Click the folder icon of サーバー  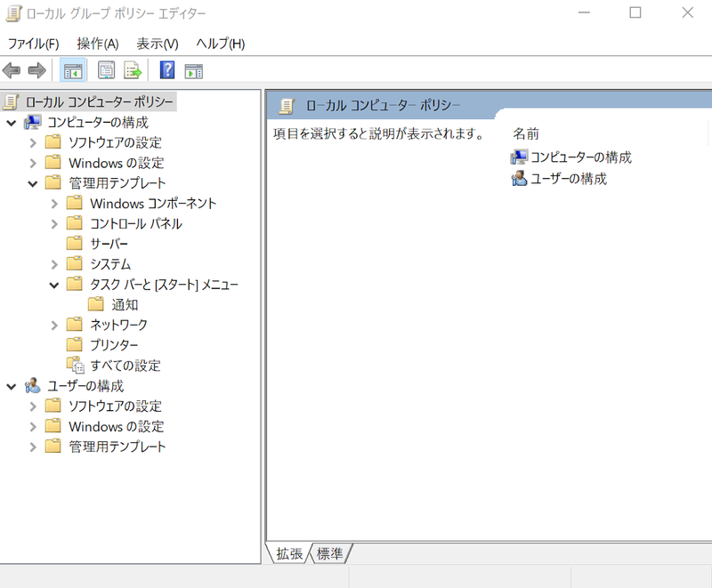click(75, 243)
